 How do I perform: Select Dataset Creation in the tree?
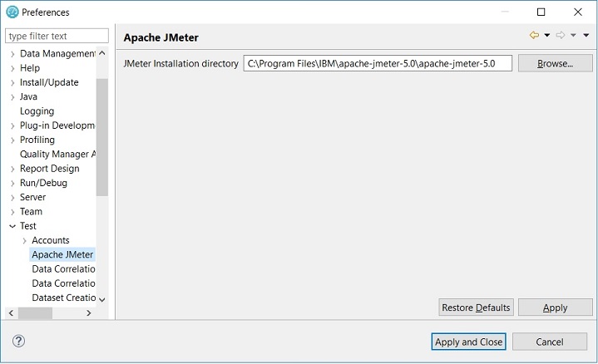[x=64, y=298]
